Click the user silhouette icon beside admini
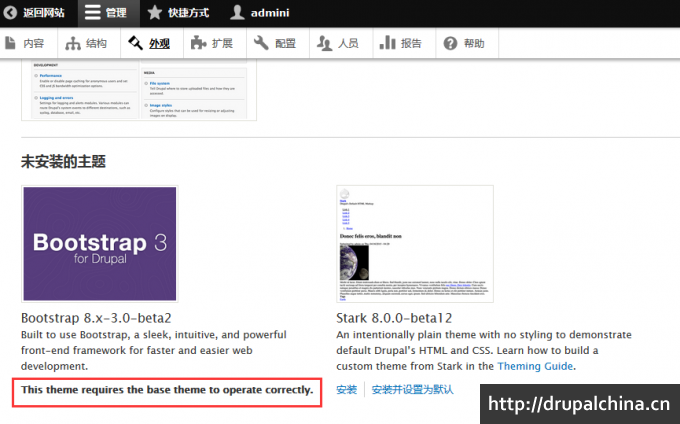Image resolution: width=680 pixels, height=424 pixels. pos(237,12)
